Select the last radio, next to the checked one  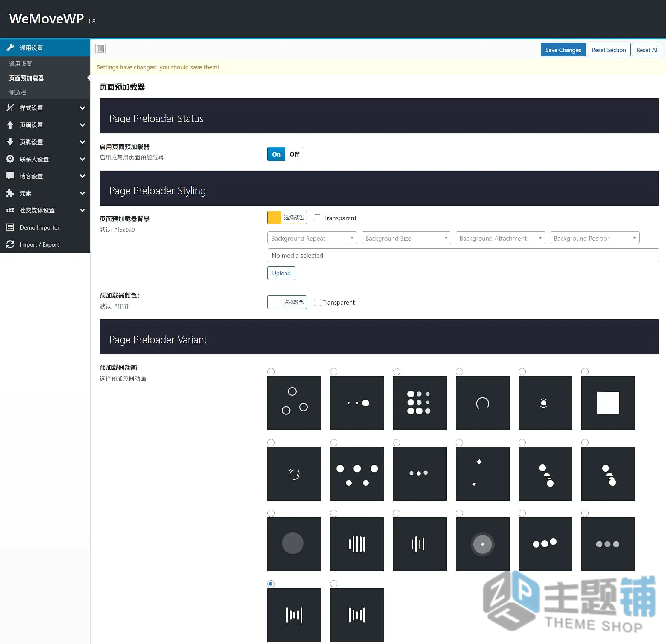[x=334, y=584]
